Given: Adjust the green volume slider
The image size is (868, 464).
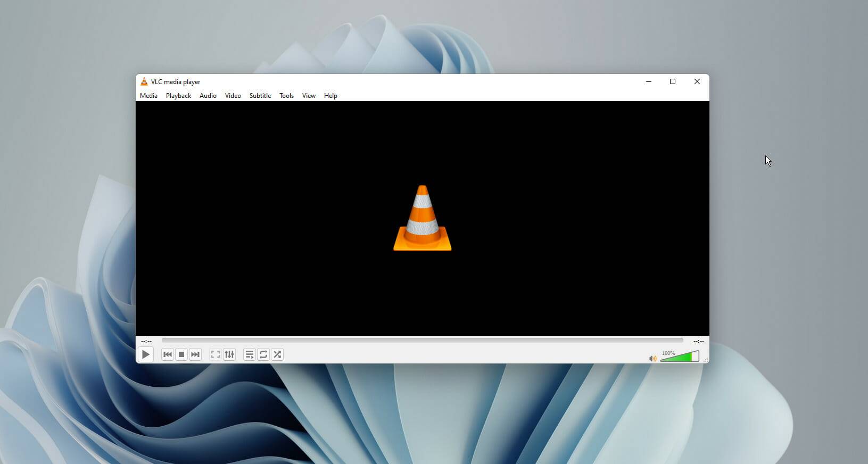Looking at the screenshot, I should coord(680,357).
